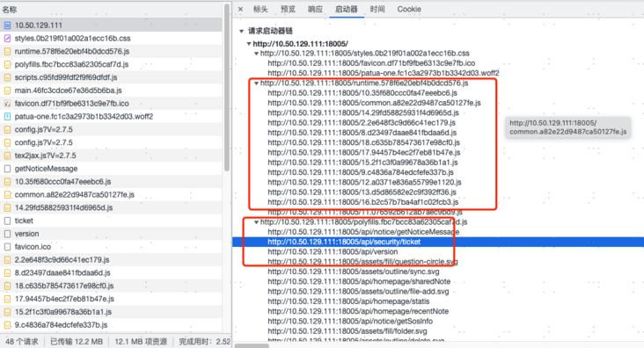
Task: Click the 16.b2c57b7ba4af1c02fcb3.js chain entry
Action: tap(363, 202)
